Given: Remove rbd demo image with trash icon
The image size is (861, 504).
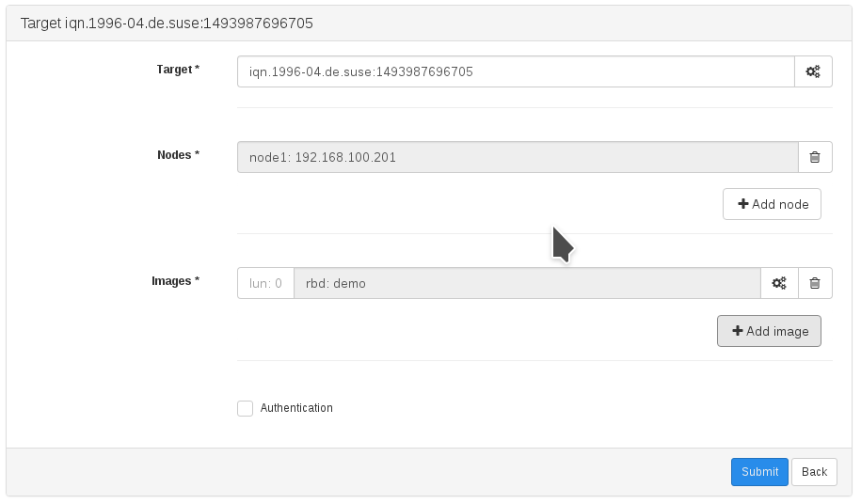Looking at the screenshot, I should click(x=815, y=283).
